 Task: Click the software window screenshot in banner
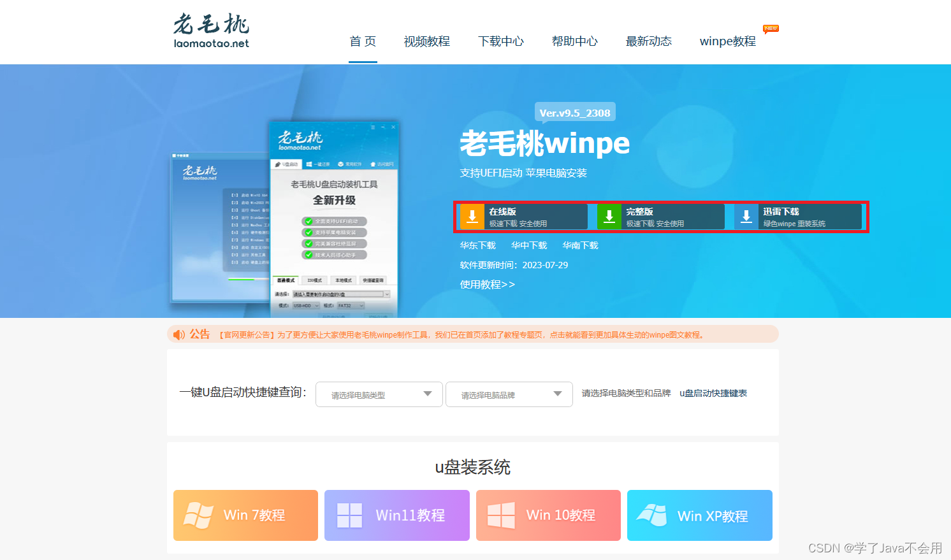tap(335, 219)
